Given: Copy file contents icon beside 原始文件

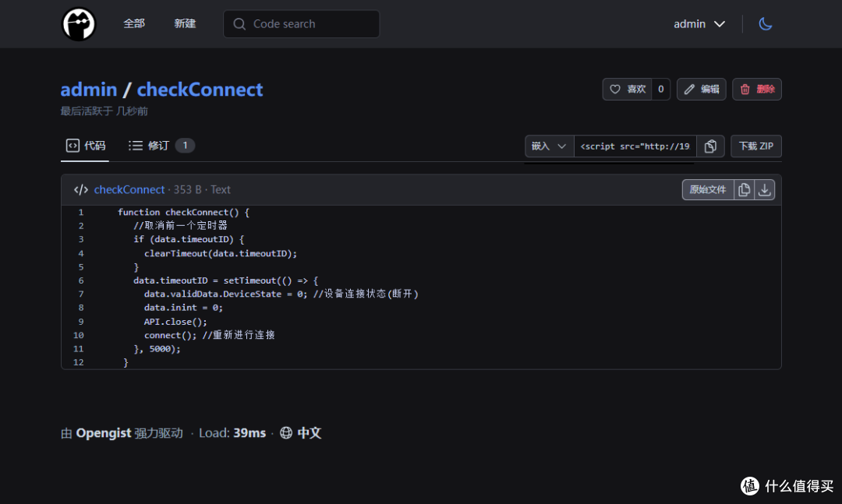Looking at the screenshot, I should (x=744, y=189).
